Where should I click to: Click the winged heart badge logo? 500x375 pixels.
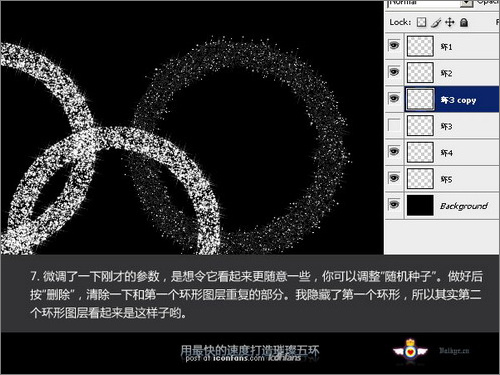[410, 350]
